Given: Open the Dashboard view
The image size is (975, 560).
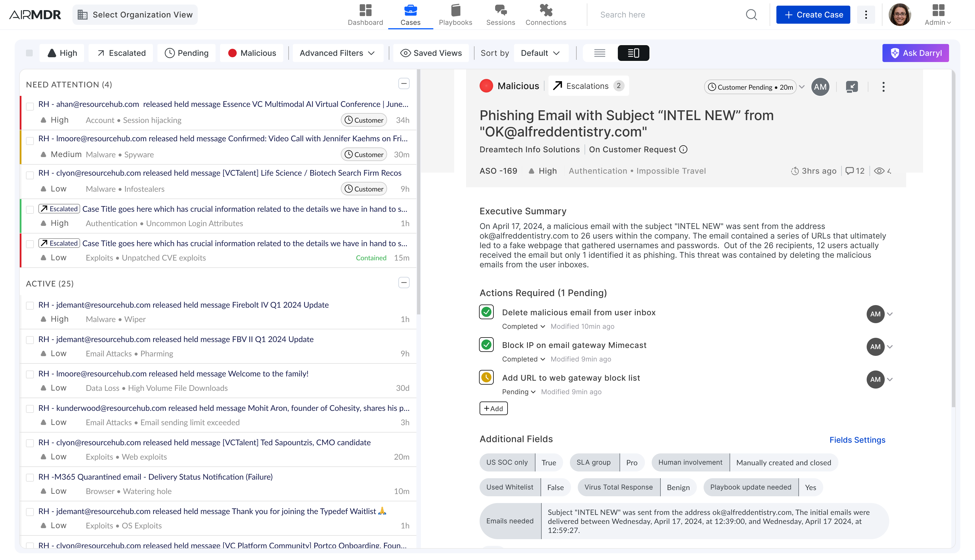Looking at the screenshot, I should pos(365,15).
